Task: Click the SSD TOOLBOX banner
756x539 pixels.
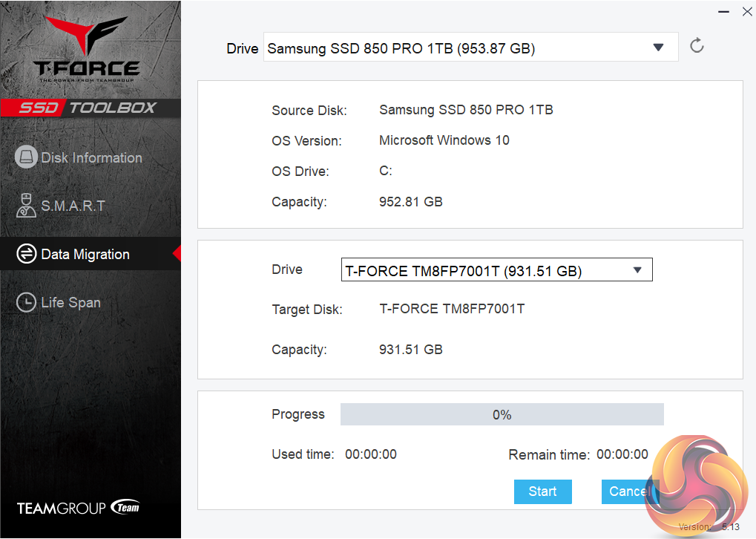Action: click(91, 108)
